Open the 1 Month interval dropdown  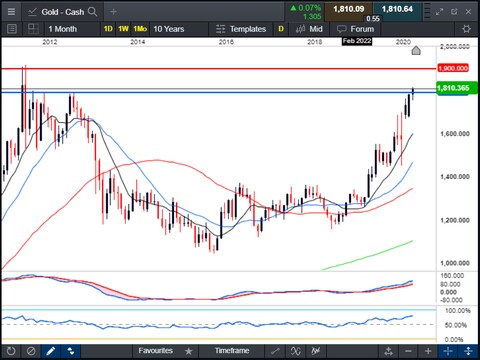[x=72, y=29]
